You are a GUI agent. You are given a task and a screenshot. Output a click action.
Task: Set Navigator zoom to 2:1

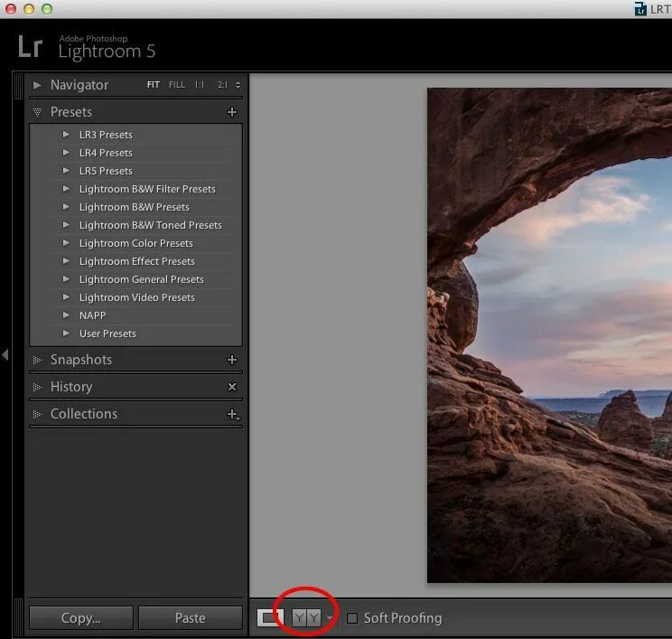point(222,85)
